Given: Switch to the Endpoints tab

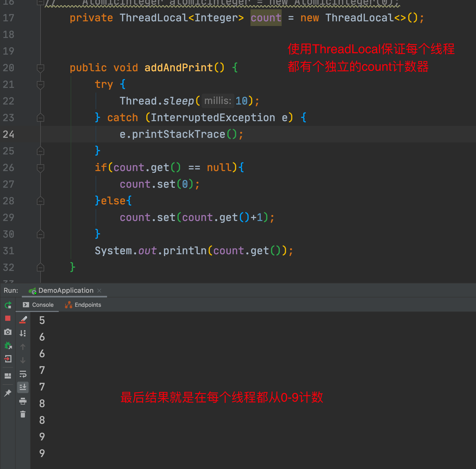Looking at the screenshot, I should pyautogui.click(x=83, y=305).
